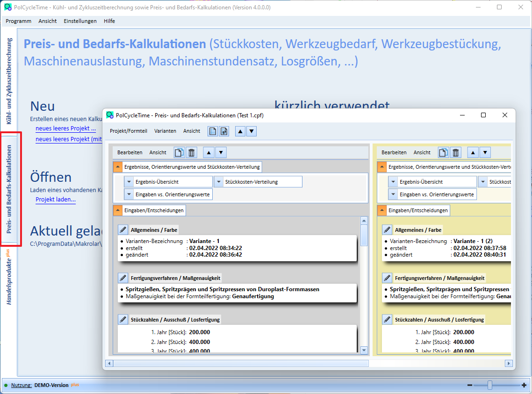Open Handelsprodukte plus side tab
Image resolution: width=532 pixels, height=394 pixels.
tap(9, 277)
